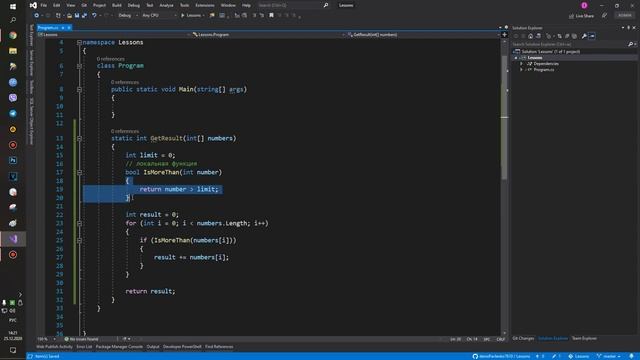Collapse the IsMoreThan local function block

click(79, 172)
